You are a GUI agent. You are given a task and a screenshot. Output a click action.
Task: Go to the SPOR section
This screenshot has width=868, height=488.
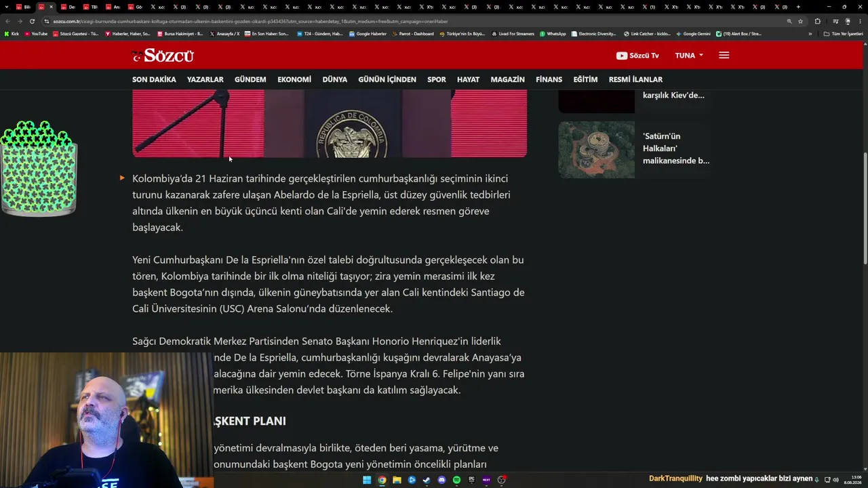pyautogui.click(x=437, y=79)
